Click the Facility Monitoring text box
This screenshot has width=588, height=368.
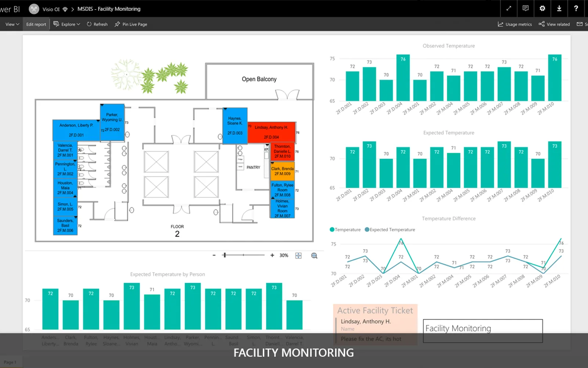(x=483, y=331)
